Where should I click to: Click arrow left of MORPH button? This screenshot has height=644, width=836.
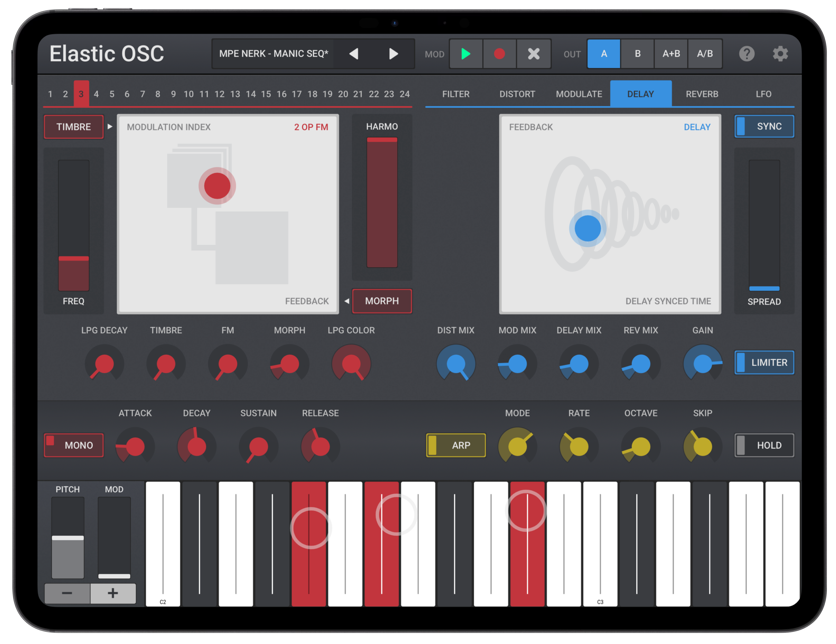click(x=346, y=301)
